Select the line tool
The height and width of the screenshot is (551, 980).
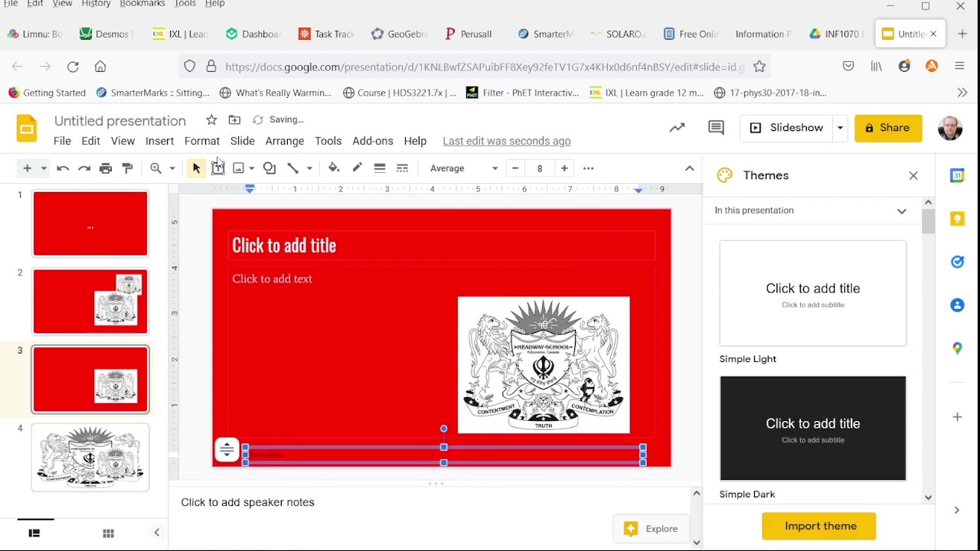[293, 168]
